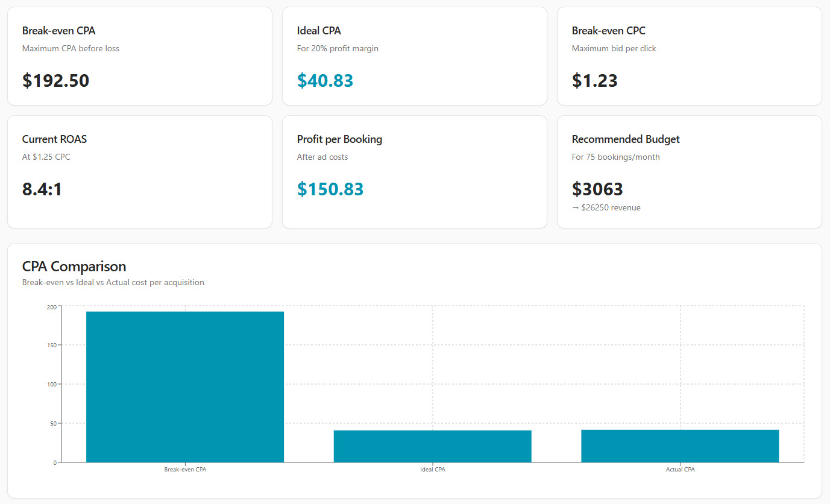Screen dimensions: 830x504
Task: Select the $150.83 profit value
Action: [x=330, y=189]
